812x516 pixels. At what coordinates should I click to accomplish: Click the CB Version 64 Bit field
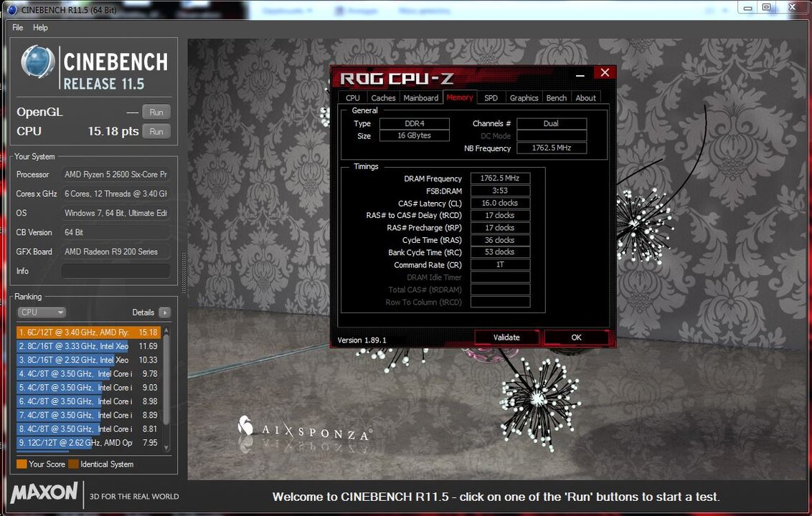(x=116, y=232)
